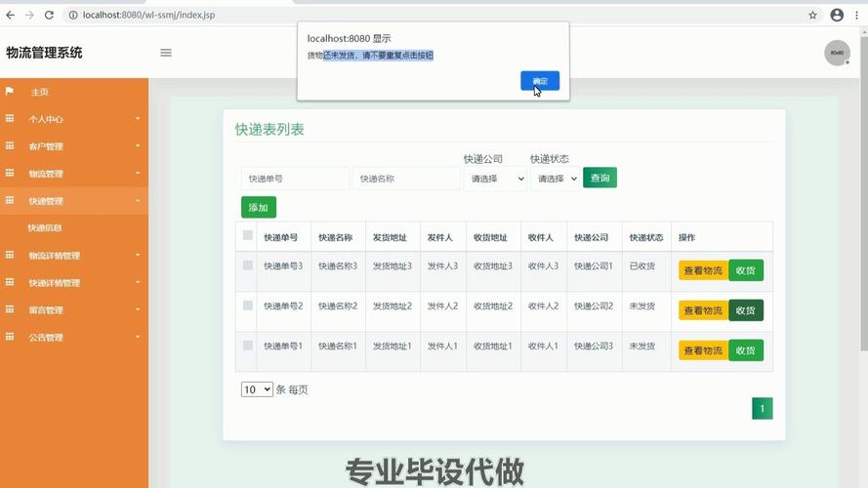The height and width of the screenshot is (488, 868).
Task: Expand the 客户管理 menu arrow
Action: point(138,146)
